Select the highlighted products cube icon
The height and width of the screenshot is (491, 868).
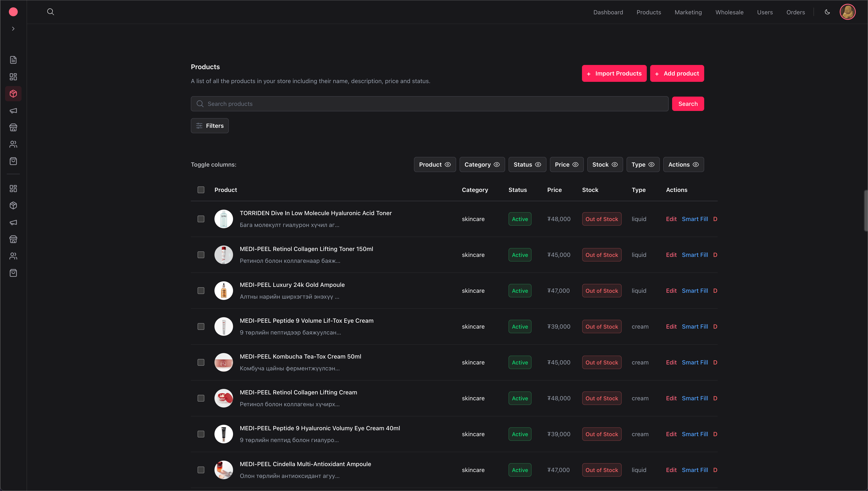[13, 94]
